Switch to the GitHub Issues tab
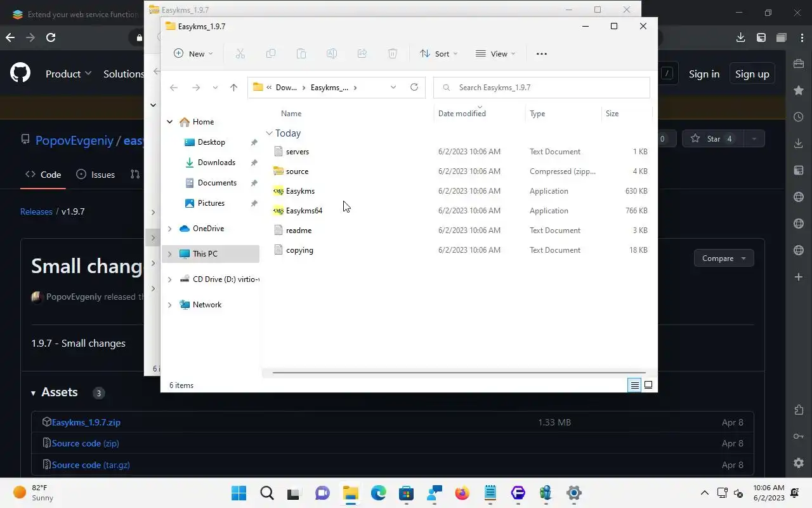Image resolution: width=812 pixels, height=508 pixels. coord(95,174)
